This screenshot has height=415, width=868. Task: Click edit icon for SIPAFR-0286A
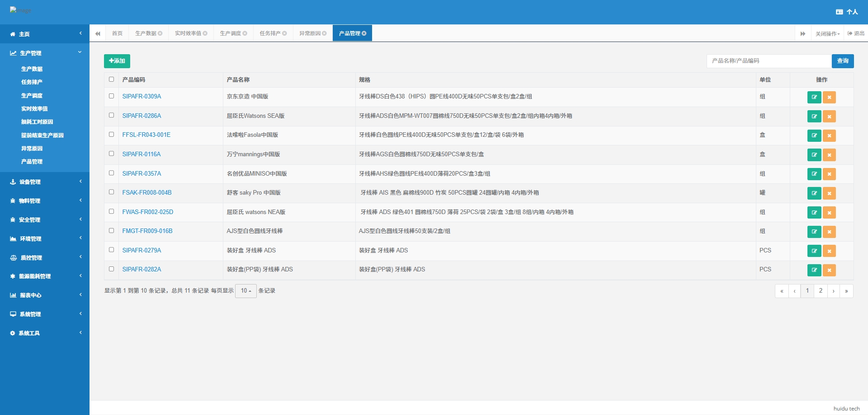(814, 117)
